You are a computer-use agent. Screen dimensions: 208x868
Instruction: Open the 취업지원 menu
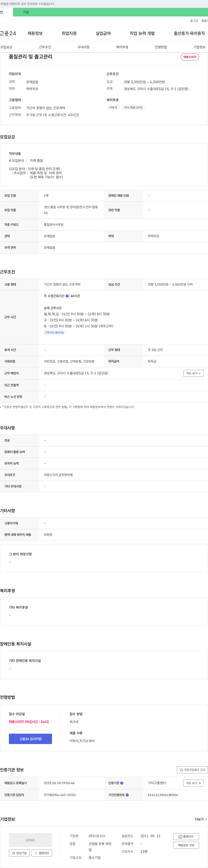[69, 33]
